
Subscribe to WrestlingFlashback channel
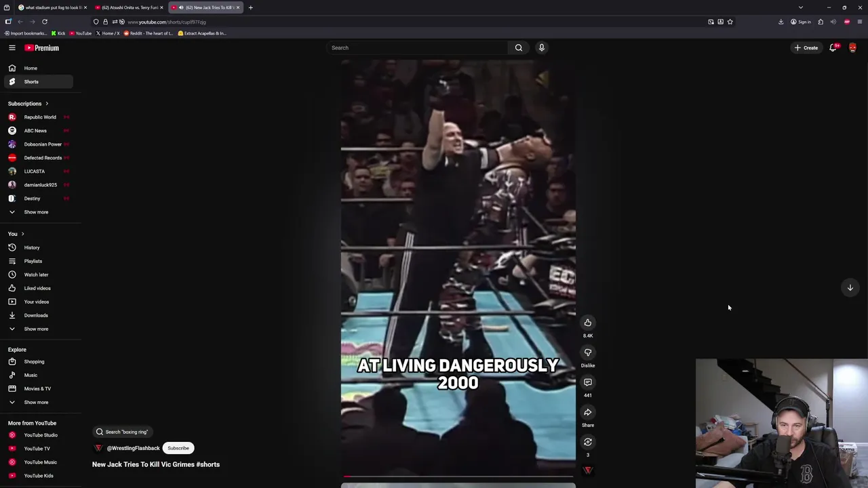pos(178,448)
